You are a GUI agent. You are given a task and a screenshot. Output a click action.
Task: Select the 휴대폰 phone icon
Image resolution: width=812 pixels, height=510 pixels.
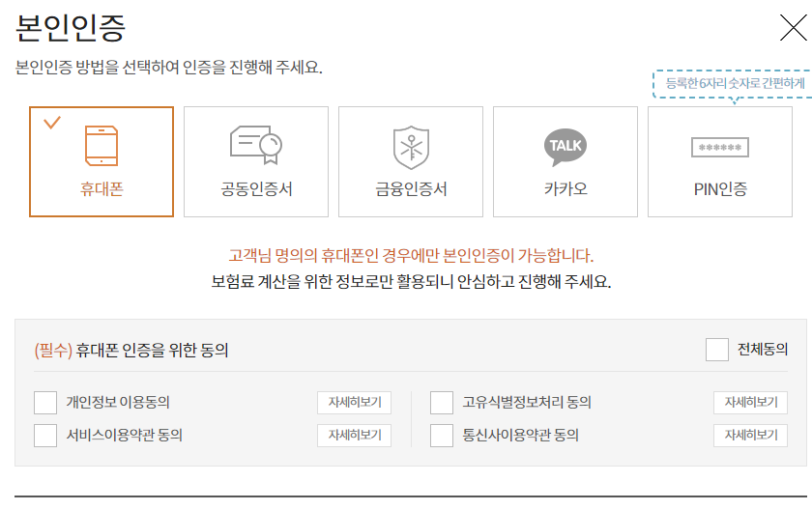101,146
